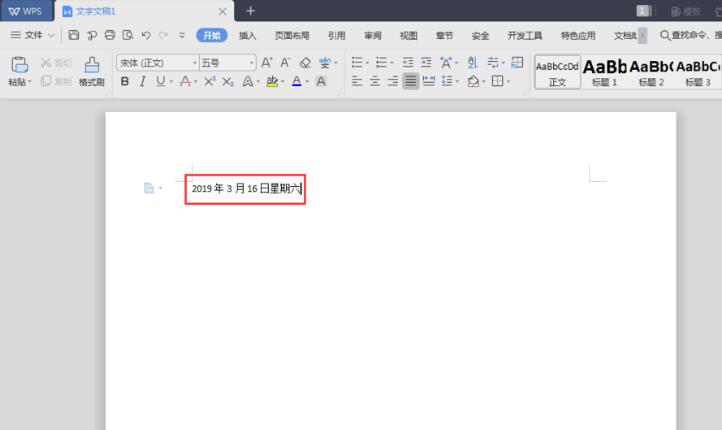
Task: Toggle superscript formatting
Action: pyautogui.click(x=210, y=81)
